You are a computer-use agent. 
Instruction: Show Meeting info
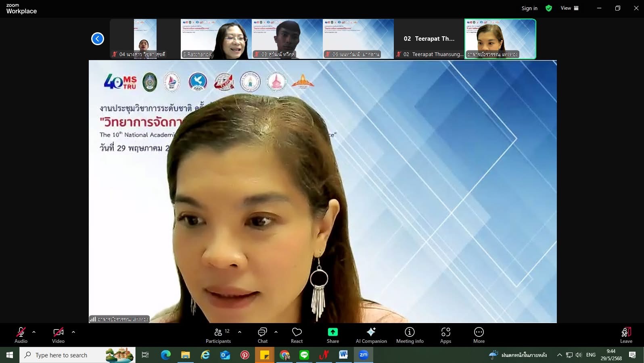pos(410,335)
